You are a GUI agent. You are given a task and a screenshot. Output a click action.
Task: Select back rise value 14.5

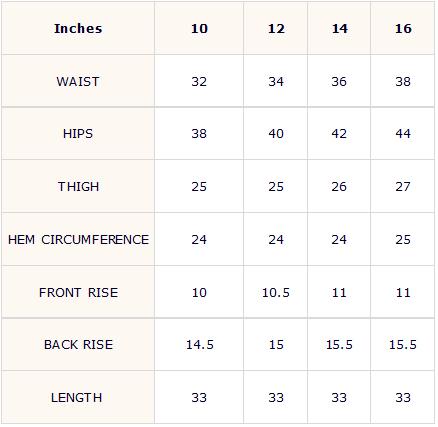(x=200, y=345)
